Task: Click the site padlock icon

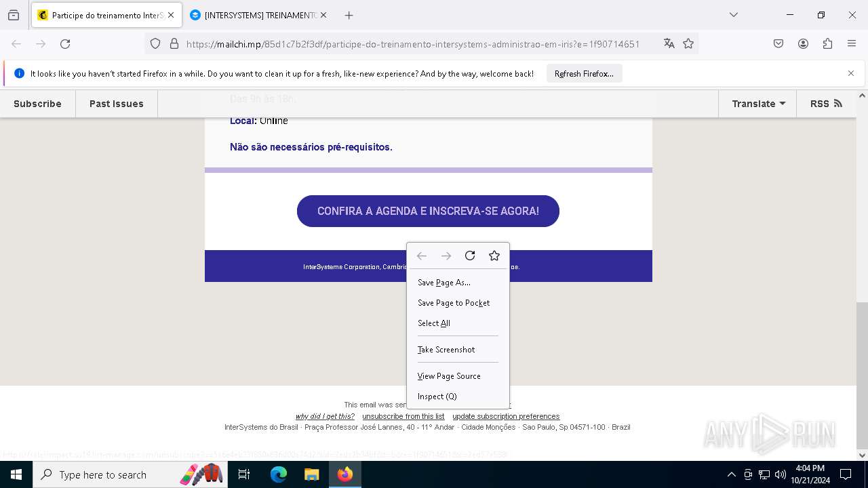Action: 174,43
